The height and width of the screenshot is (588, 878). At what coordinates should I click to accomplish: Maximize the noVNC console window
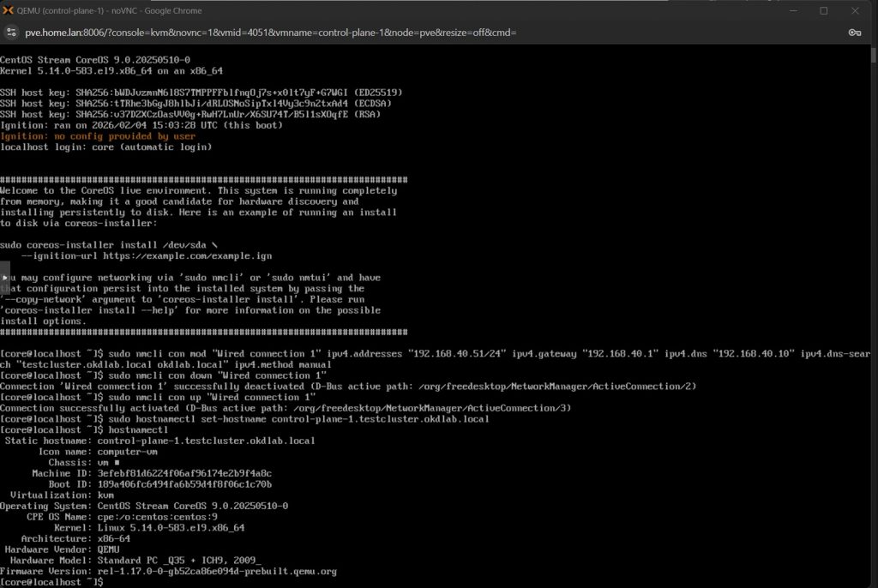(x=823, y=11)
